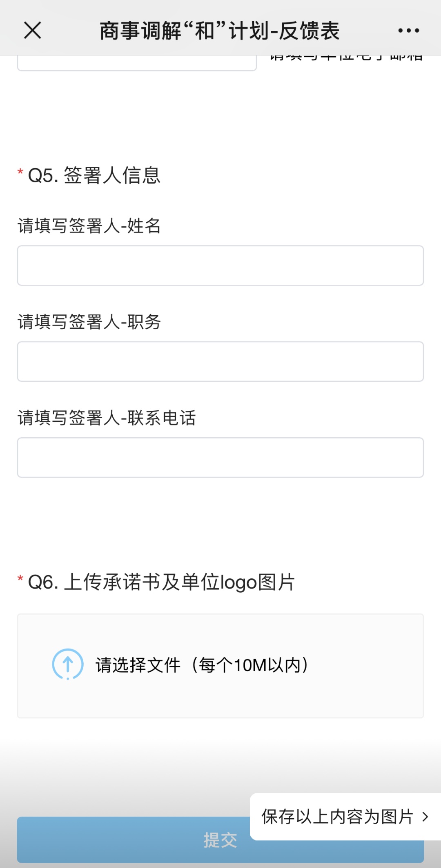
Task: Focus the 签署人-姓名 input field
Action: (x=220, y=266)
